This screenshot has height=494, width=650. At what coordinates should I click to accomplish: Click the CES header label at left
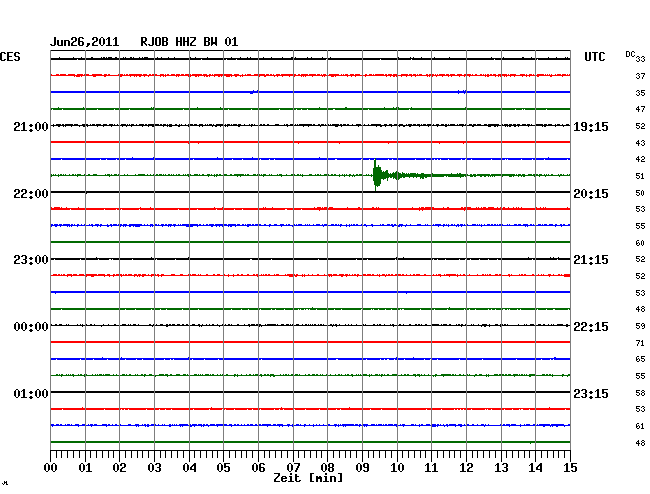pos(10,57)
